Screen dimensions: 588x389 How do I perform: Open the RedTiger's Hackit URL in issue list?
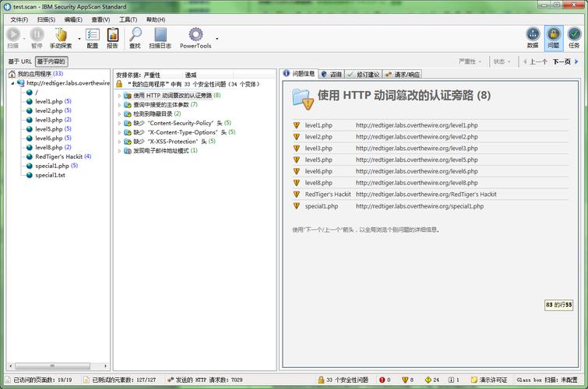coord(426,194)
